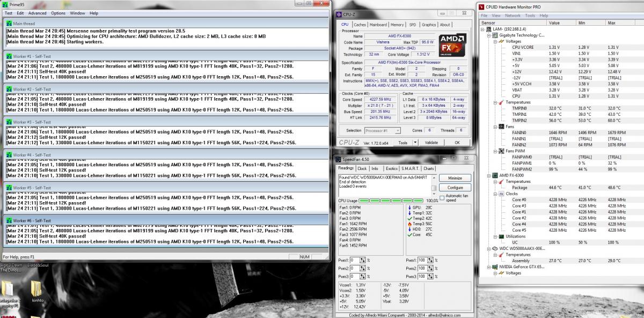644x318 pixels.
Task: Click the AMD FX logo in CPU-Z
Action: pos(452,46)
